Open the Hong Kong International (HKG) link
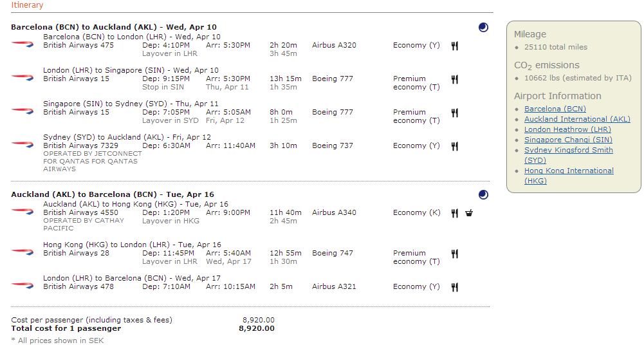 point(569,175)
